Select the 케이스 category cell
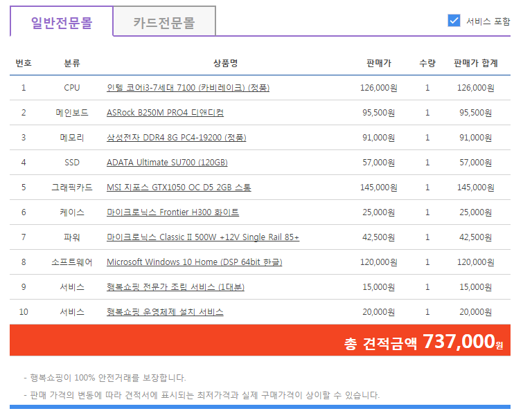Screen dimensions: 523x420 (x=72, y=212)
